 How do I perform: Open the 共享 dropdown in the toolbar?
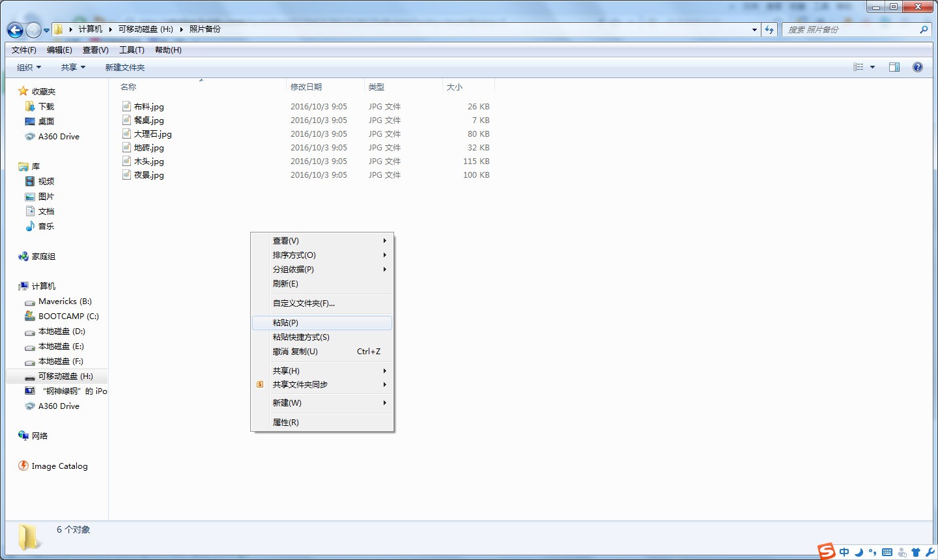tap(73, 67)
